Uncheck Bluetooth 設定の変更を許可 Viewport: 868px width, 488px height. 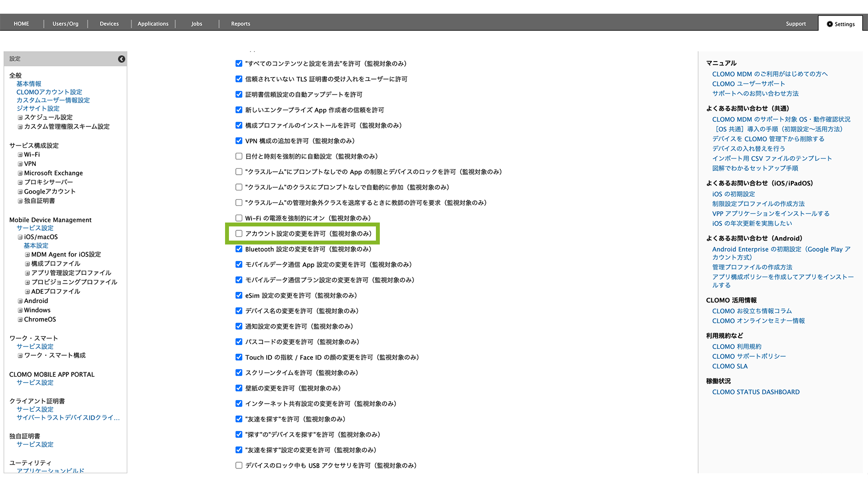click(239, 249)
